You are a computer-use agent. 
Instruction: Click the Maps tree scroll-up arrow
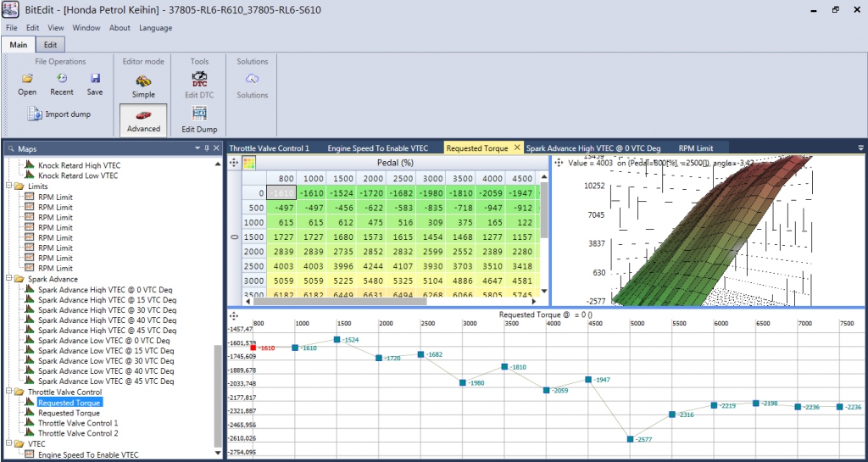217,164
